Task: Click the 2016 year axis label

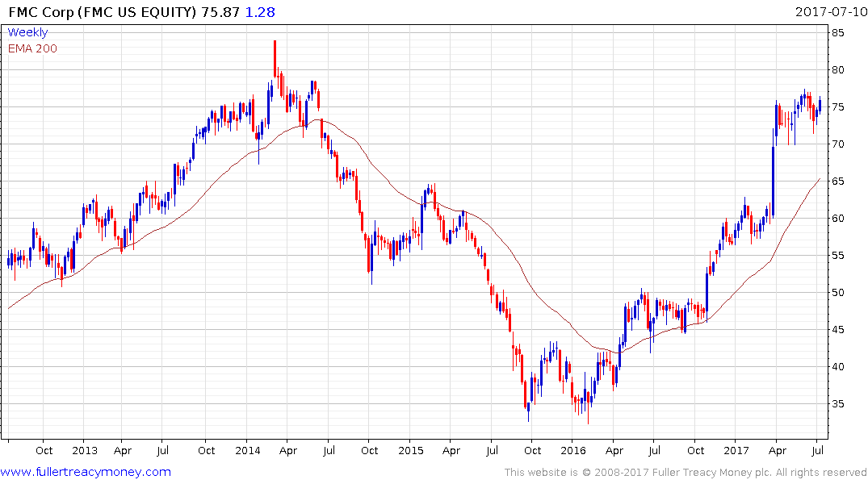Action: (x=573, y=450)
